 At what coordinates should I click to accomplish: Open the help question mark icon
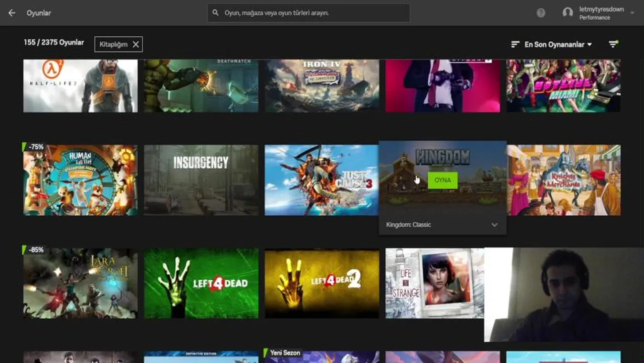[541, 13]
